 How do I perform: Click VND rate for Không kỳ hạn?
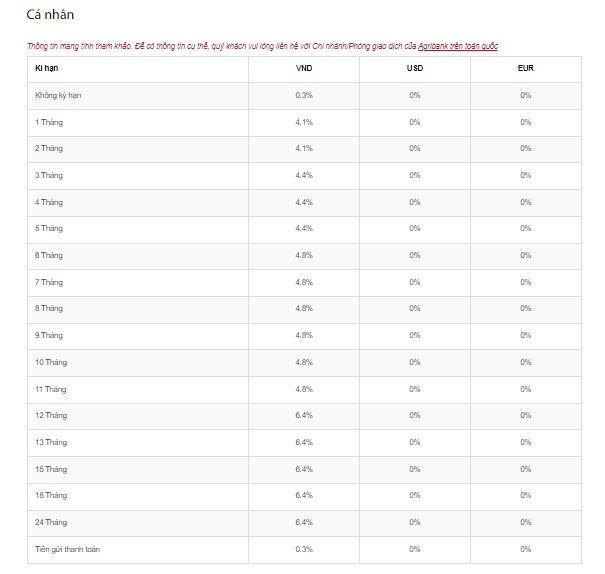[x=304, y=95]
